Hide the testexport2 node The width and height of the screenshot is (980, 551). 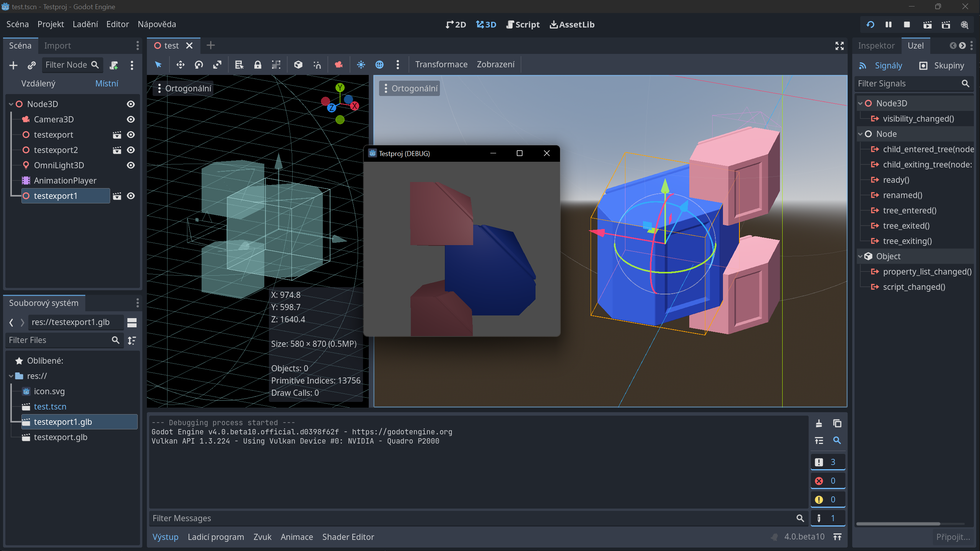(x=131, y=150)
